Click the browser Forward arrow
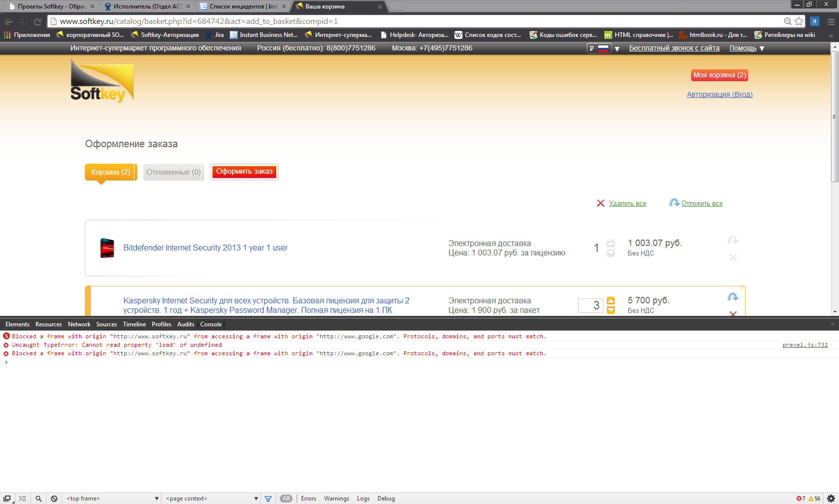 (x=23, y=21)
